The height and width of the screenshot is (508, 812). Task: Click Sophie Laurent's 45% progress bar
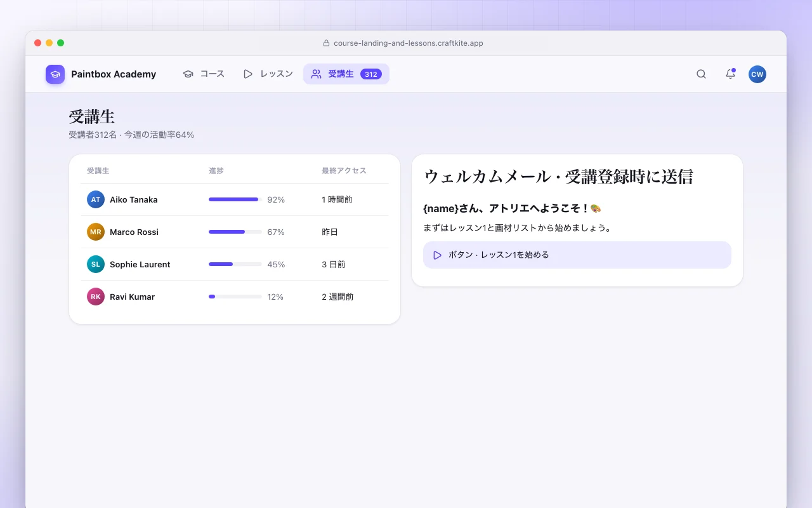(235, 264)
